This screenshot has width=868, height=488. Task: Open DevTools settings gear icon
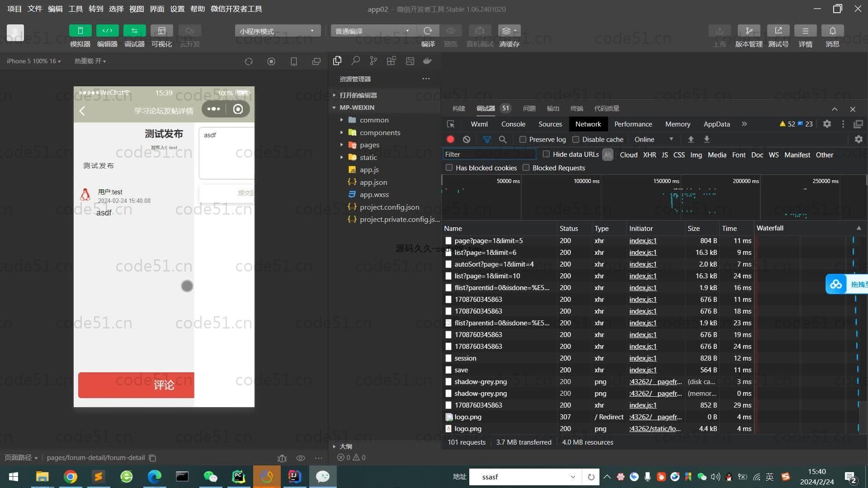click(826, 124)
